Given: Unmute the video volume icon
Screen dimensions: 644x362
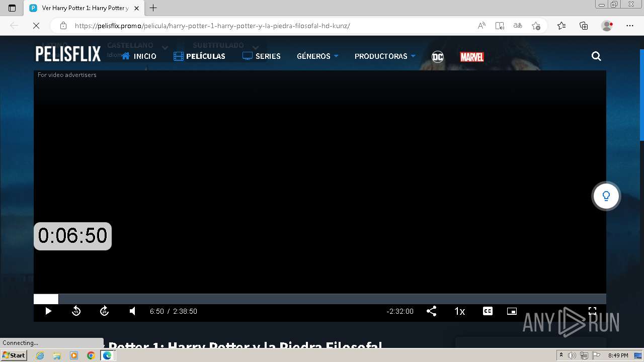Looking at the screenshot, I should click(x=132, y=311).
